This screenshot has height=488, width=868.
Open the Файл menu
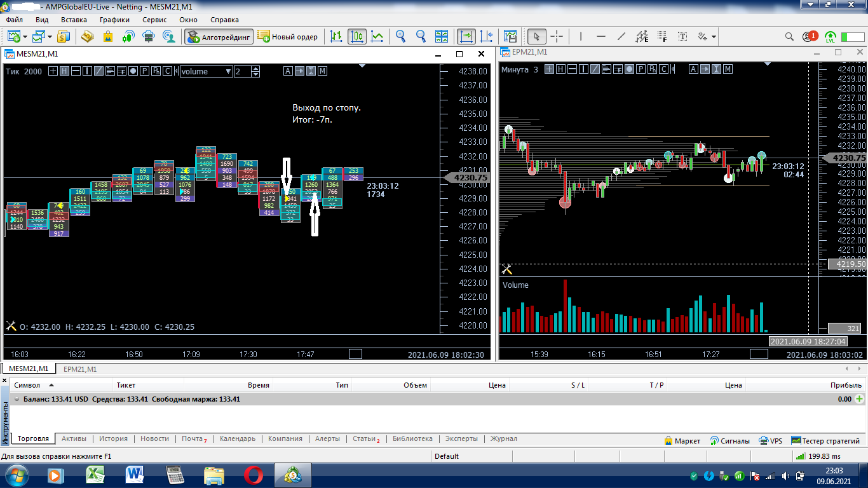(x=14, y=20)
